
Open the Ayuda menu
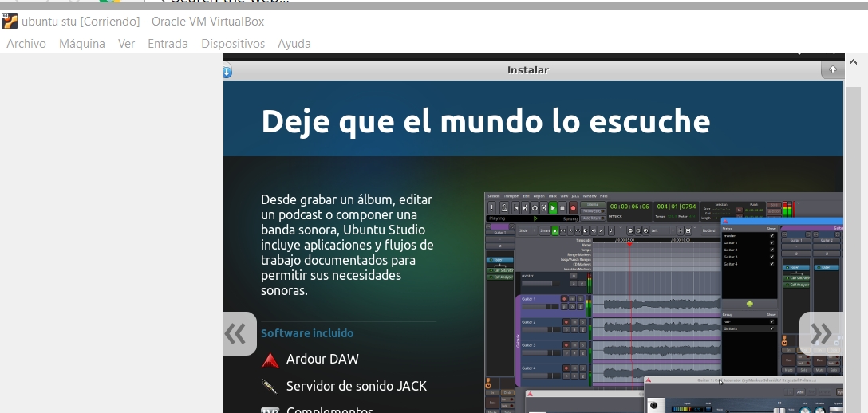click(x=294, y=44)
